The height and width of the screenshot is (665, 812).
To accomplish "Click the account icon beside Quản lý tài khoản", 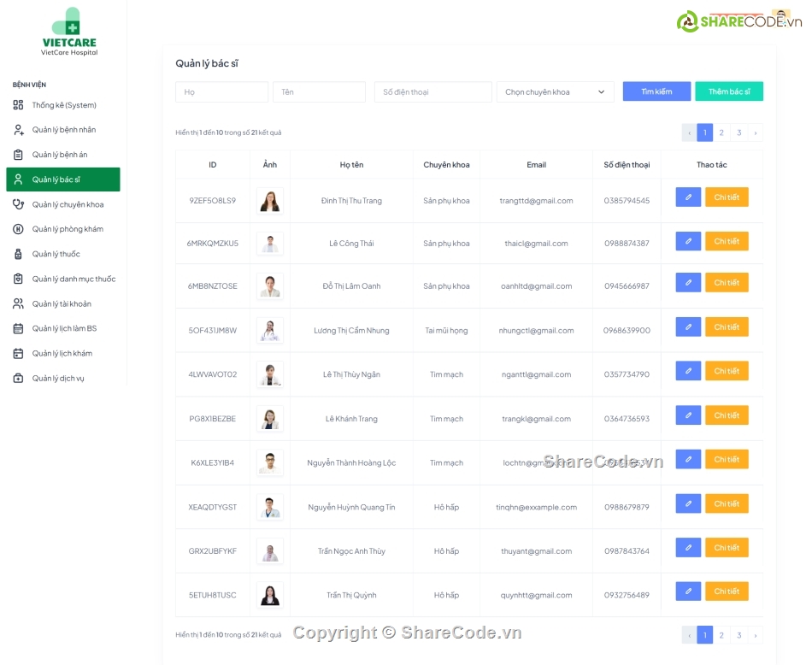I will pos(20,303).
